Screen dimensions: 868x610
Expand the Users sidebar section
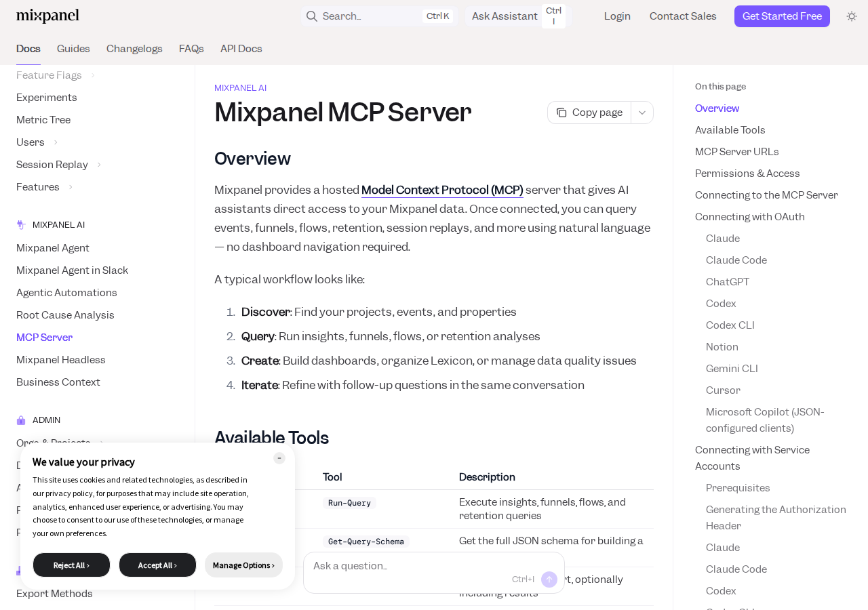56,142
